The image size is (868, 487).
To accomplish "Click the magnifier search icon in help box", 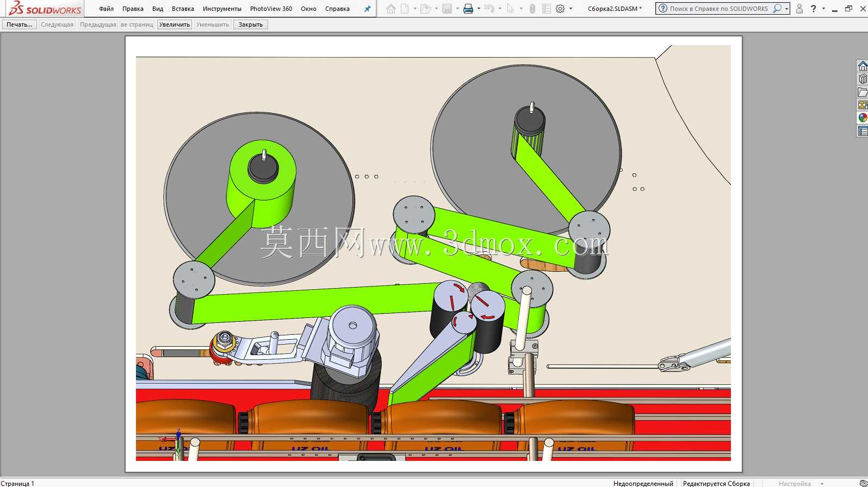I will click(x=777, y=9).
